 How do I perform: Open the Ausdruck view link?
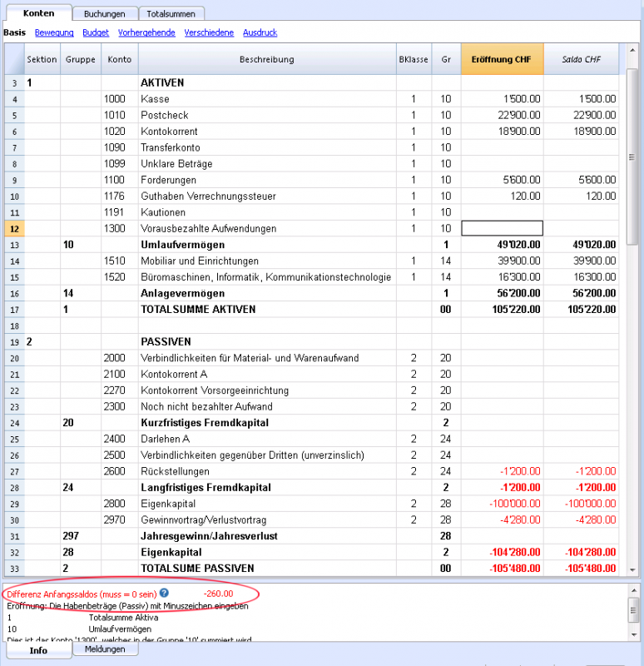(260, 32)
